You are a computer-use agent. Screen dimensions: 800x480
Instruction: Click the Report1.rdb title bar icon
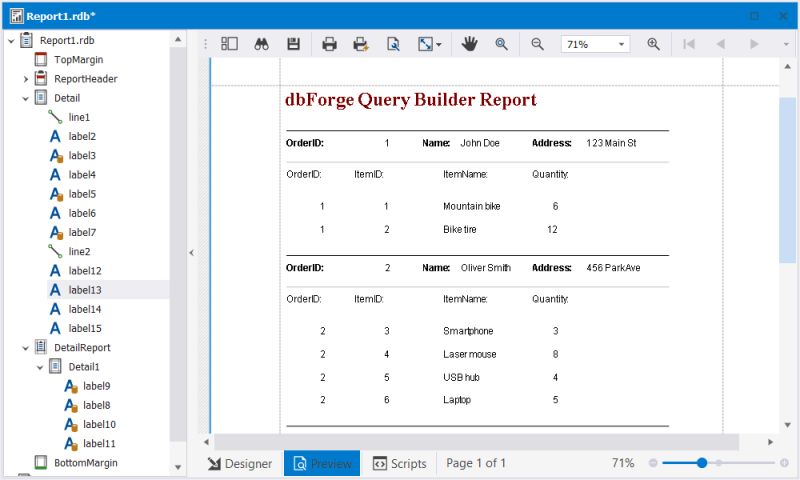[16, 16]
